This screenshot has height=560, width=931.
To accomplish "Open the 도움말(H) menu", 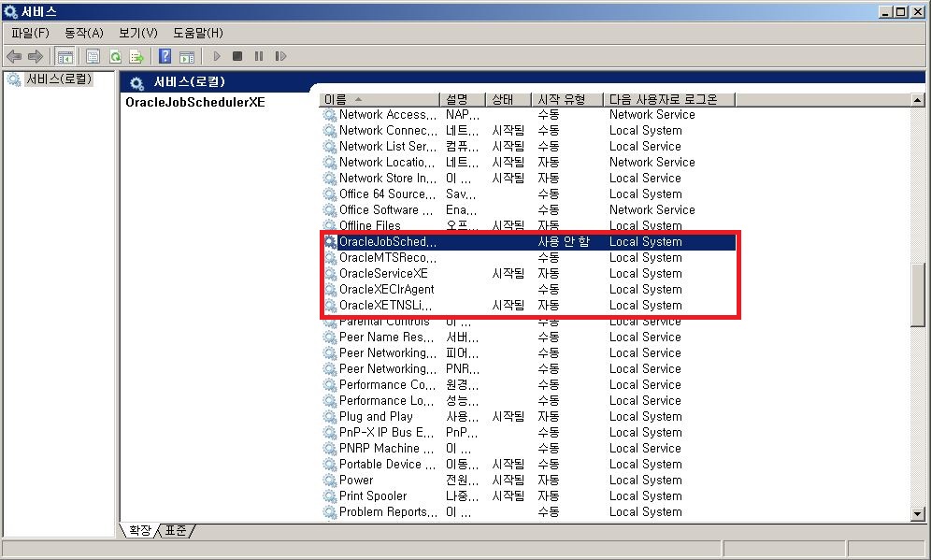I will pos(198,33).
